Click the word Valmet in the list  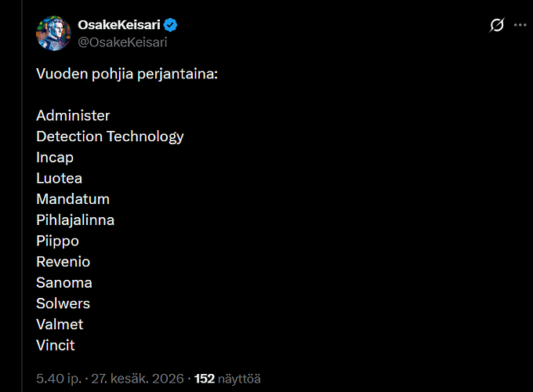(60, 325)
